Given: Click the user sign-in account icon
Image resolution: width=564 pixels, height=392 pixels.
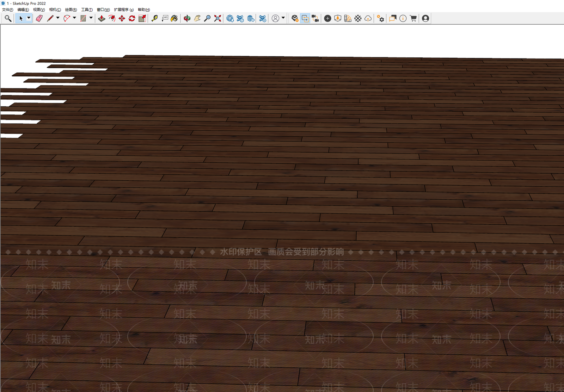Looking at the screenshot, I should coord(275,18).
